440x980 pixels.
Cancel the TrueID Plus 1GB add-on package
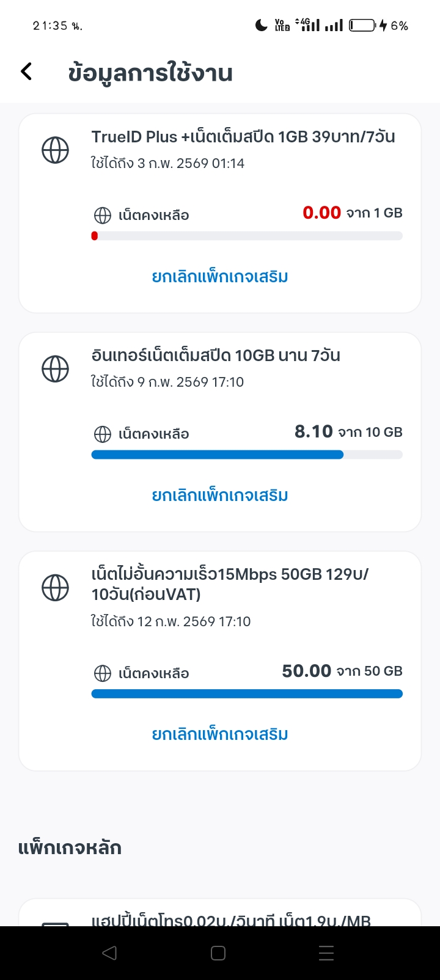click(220, 277)
